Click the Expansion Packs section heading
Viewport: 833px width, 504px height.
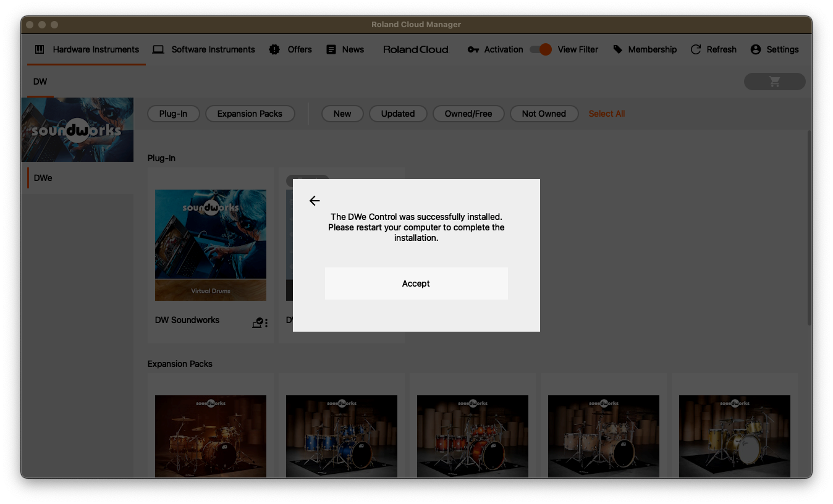pyautogui.click(x=180, y=364)
